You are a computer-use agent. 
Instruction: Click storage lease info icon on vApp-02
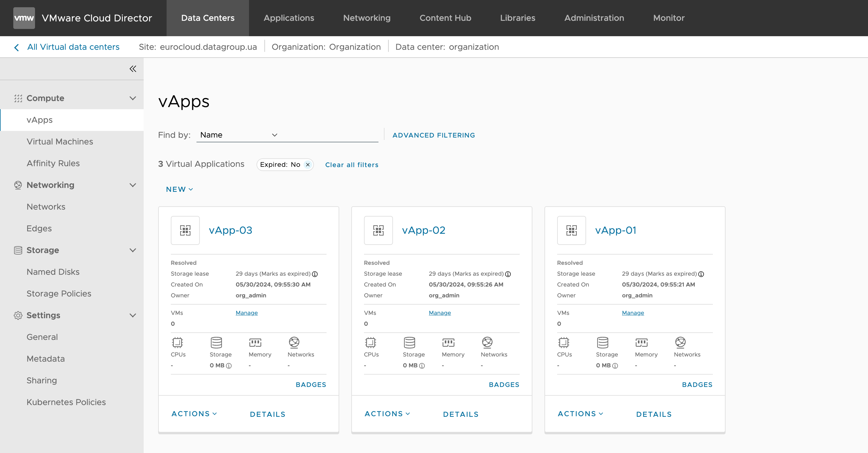click(x=508, y=274)
